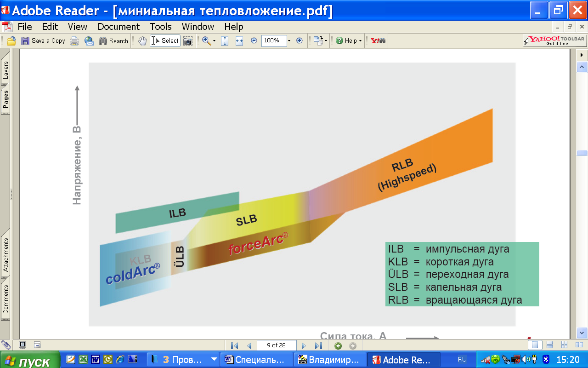Click the '9 of 28' page number field
Image resolution: width=588 pixels, height=368 pixels.
coord(277,345)
